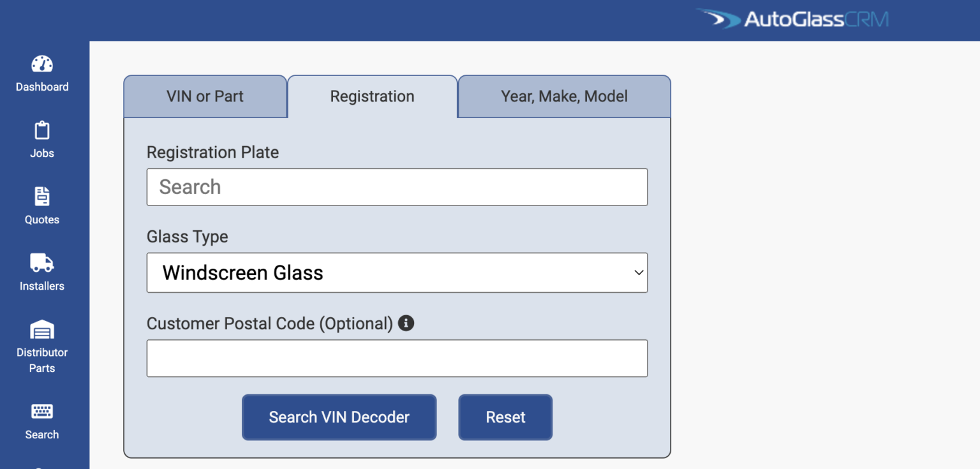Switch to the VIN or Part tab
Image resolution: width=980 pixels, height=469 pixels.
[205, 96]
